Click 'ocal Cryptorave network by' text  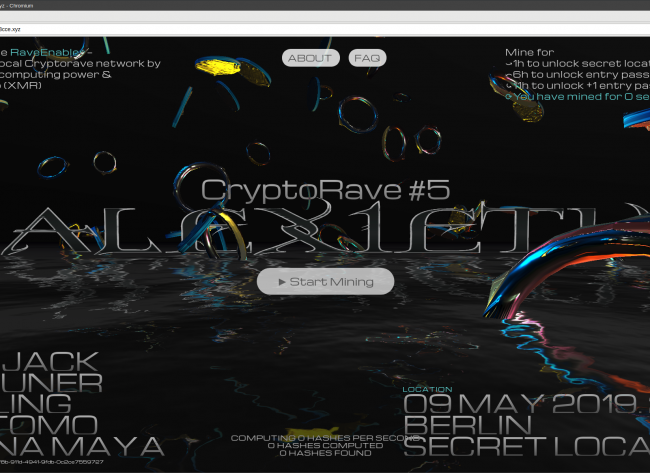(80, 63)
